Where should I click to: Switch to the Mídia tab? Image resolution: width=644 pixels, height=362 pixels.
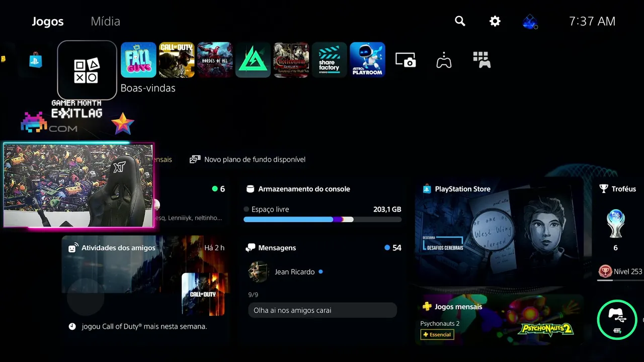(105, 22)
